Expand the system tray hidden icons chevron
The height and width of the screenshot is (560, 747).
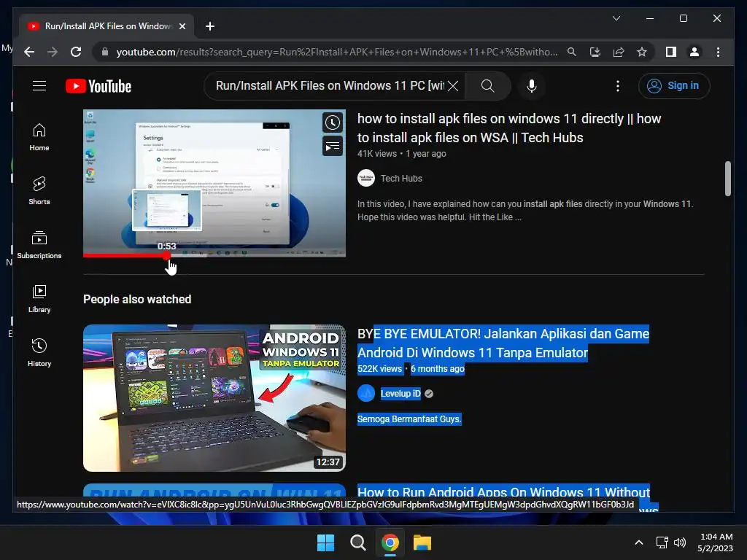[x=639, y=542]
